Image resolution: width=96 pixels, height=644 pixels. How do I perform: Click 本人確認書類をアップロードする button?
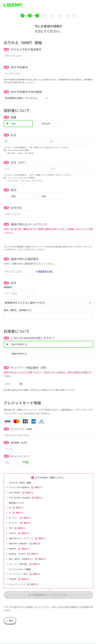tap(48, 595)
